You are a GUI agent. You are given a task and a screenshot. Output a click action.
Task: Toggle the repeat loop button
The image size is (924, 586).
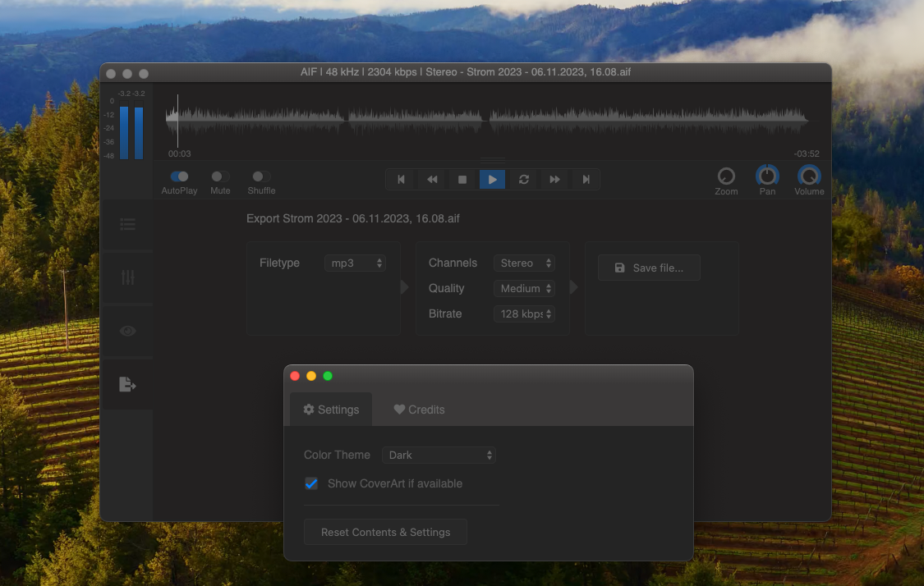[523, 179]
